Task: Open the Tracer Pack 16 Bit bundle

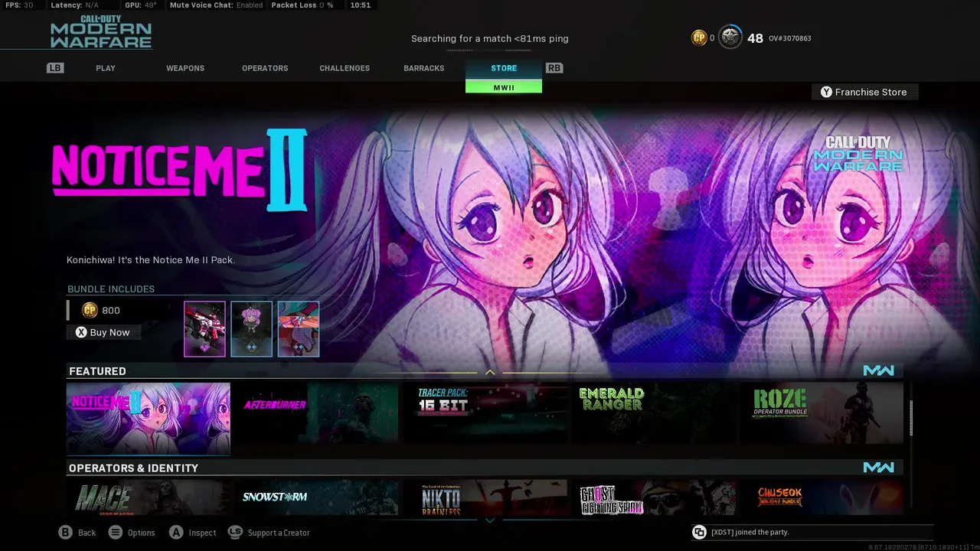Action: 485,413
